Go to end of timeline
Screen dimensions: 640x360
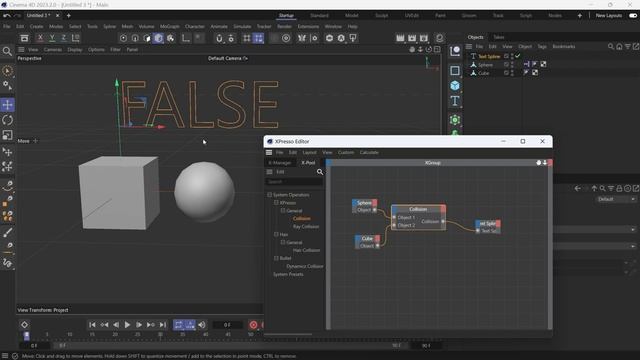pos(162,325)
